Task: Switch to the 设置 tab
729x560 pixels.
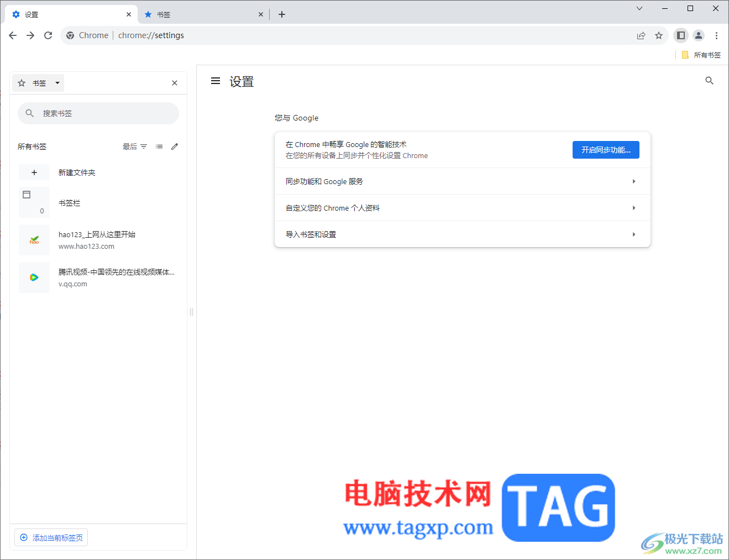Action: pos(71,14)
